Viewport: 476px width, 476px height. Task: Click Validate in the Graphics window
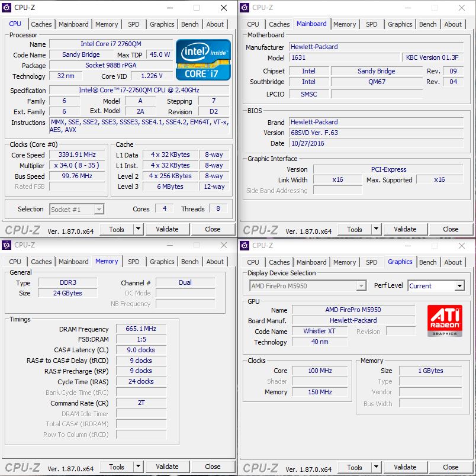[406, 467]
